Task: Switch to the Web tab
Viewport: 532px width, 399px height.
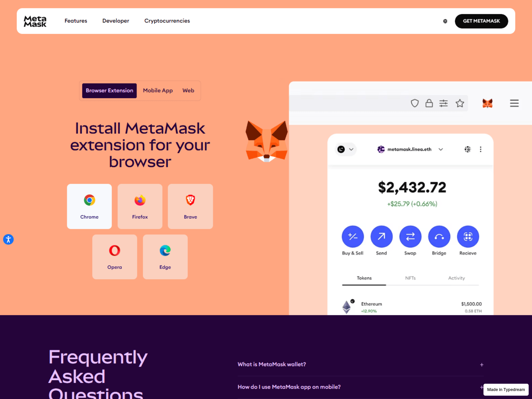Action: 188,90
